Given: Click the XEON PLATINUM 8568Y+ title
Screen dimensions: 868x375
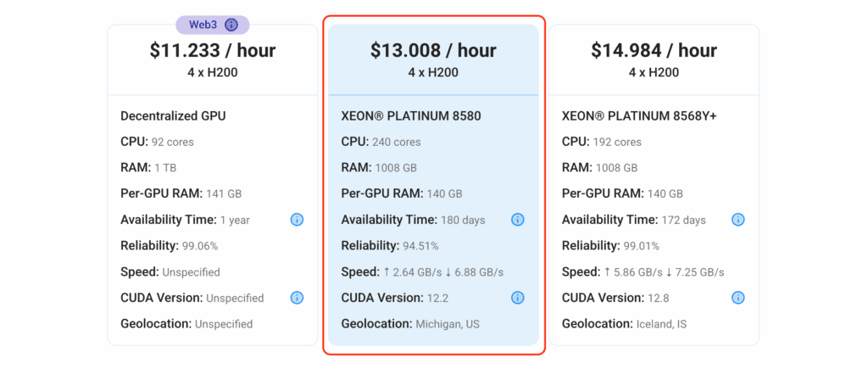Looking at the screenshot, I should click(639, 116).
